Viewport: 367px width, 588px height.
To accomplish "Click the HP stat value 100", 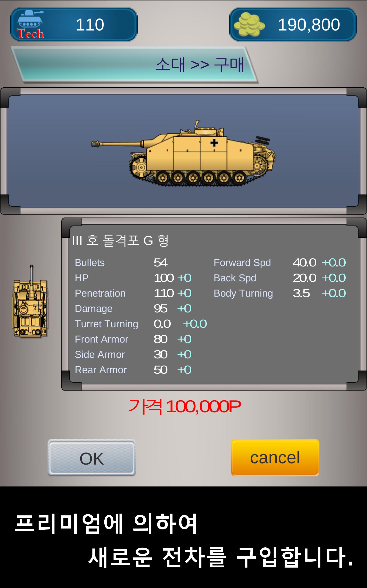I will 164,278.
